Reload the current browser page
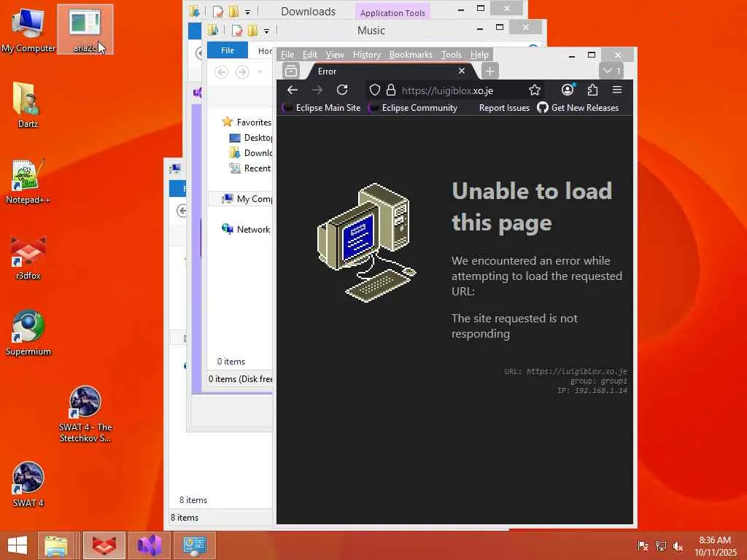This screenshot has width=747, height=560. point(342,90)
